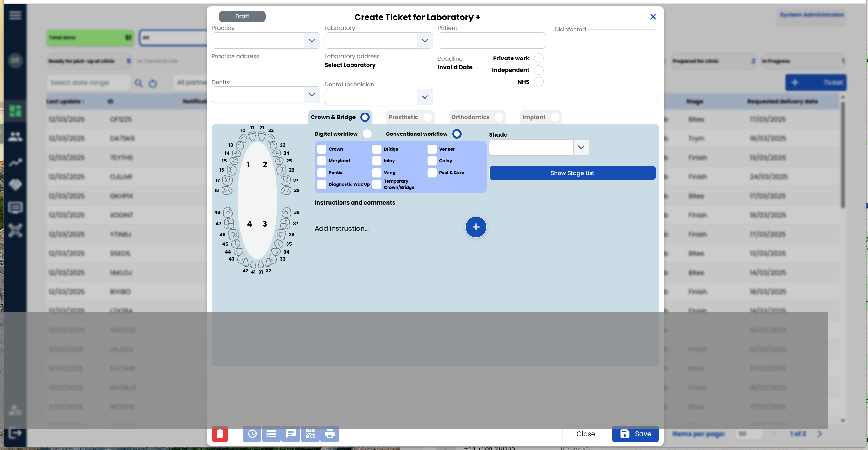The width and height of the screenshot is (868, 450).
Task: Click the Show Stage List button
Action: pos(572,173)
